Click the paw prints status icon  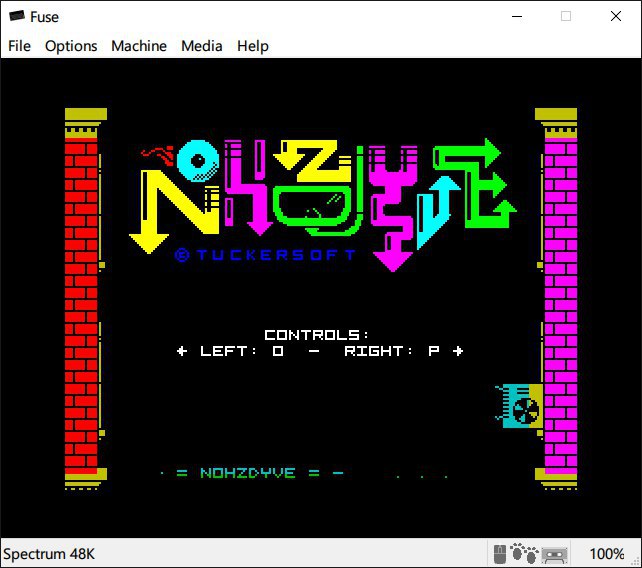[x=524, y=553]
